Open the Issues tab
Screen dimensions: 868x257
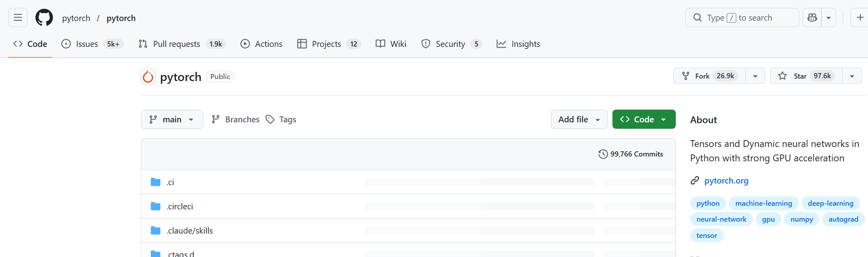[x=92, y=44]
